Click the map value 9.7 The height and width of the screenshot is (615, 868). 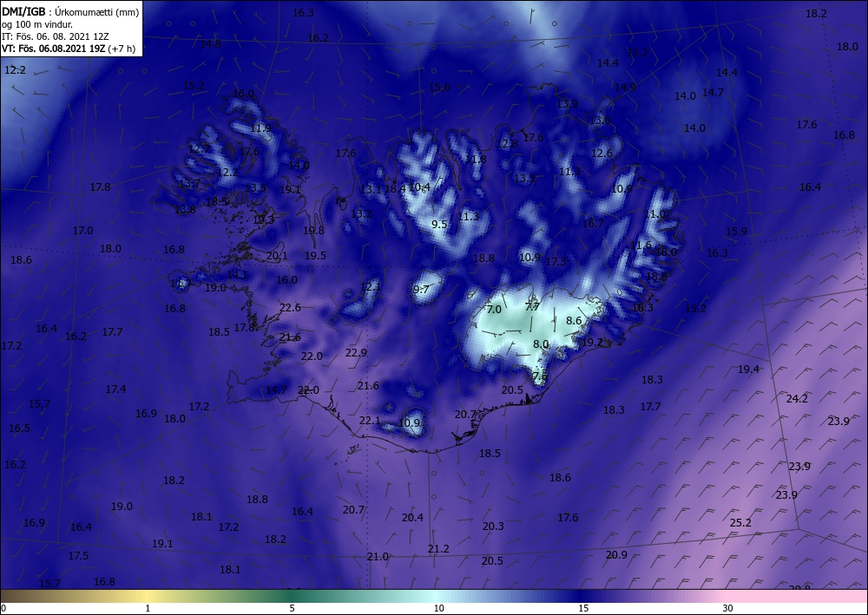click(x=421, y=290)
